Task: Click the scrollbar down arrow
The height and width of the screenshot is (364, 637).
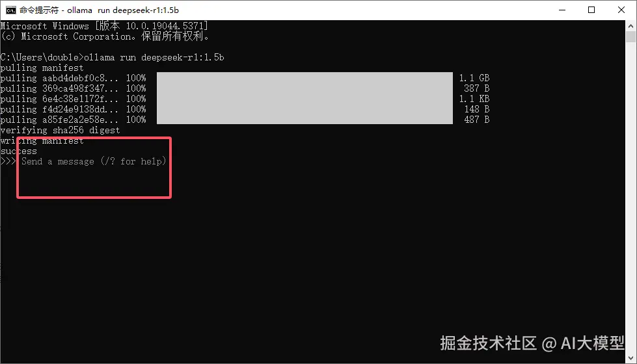Action: point(630,358)
